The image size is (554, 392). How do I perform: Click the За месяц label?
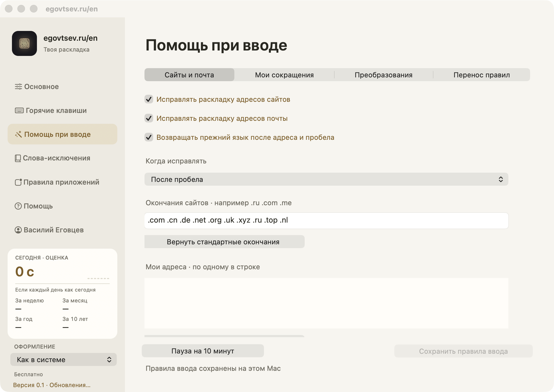click(x=75, y=301)
